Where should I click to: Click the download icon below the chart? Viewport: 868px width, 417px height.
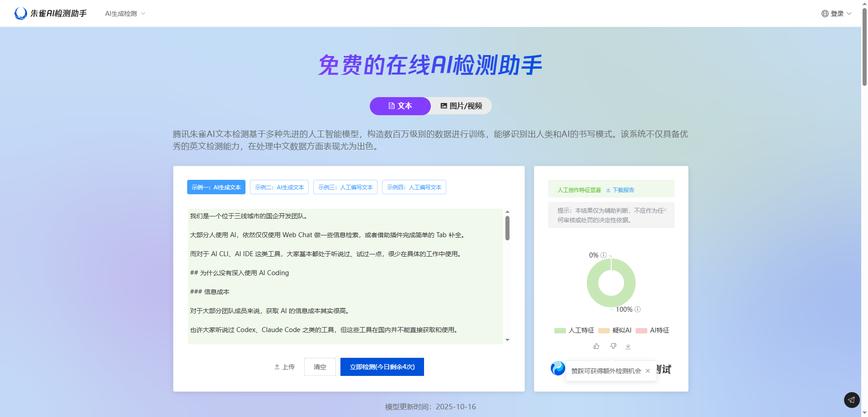click(628, 346)
